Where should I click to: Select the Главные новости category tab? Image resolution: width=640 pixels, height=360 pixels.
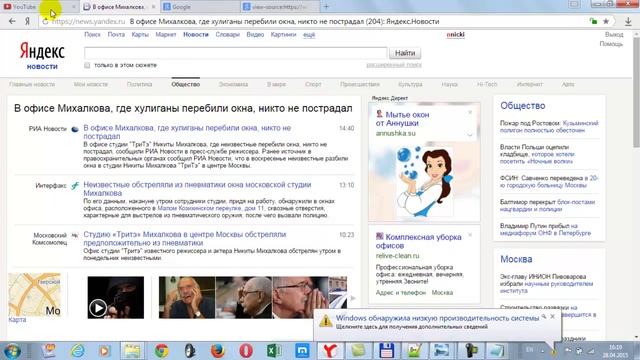pos(32,84)
